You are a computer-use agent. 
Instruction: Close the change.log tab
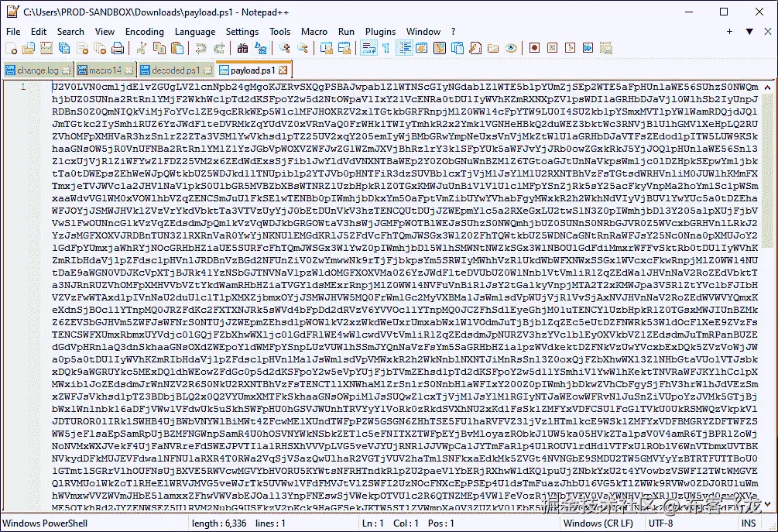coord(67,70)
